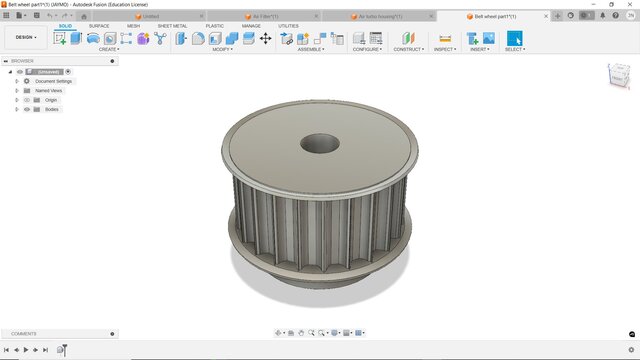Open the Extensions icon beside new tab button
The width and height of the screenshot is (640, 360).
[571, 16]
